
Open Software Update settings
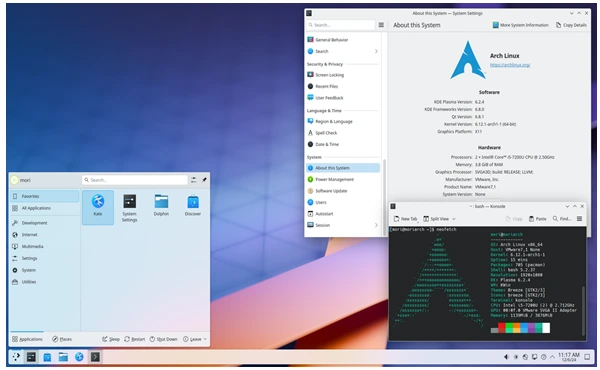tap(343, 191)
